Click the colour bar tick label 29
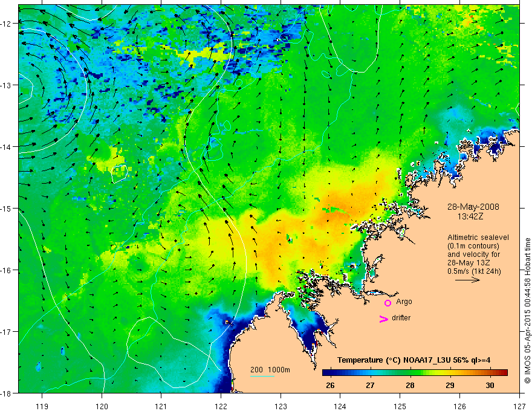The height and width of the screenshot is (411, 532). click(450, 385)
